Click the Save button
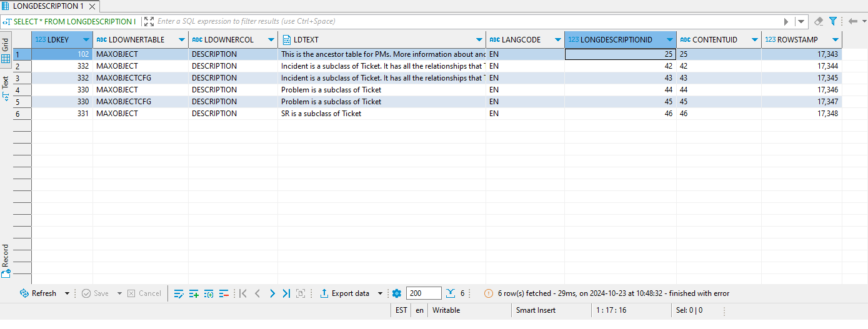 95,293
